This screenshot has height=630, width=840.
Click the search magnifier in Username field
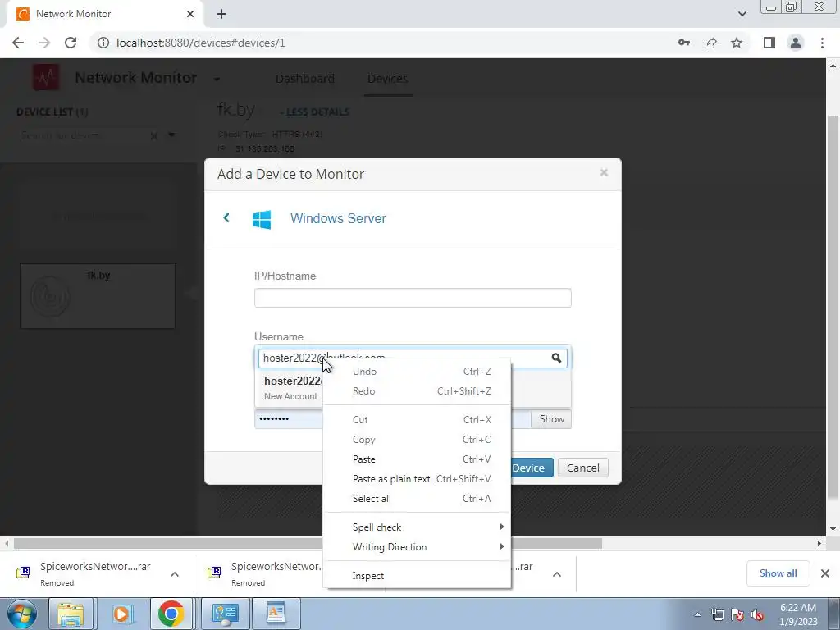click(x=557, y=358)
